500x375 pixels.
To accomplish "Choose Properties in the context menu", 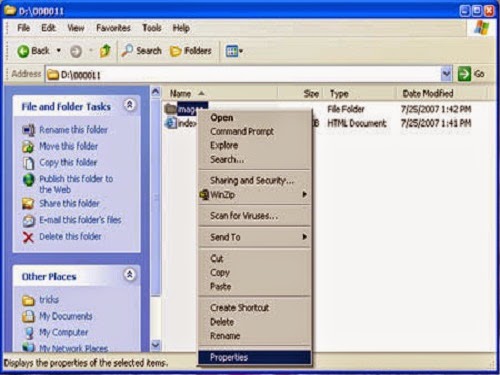I will [x=255, y=357].
